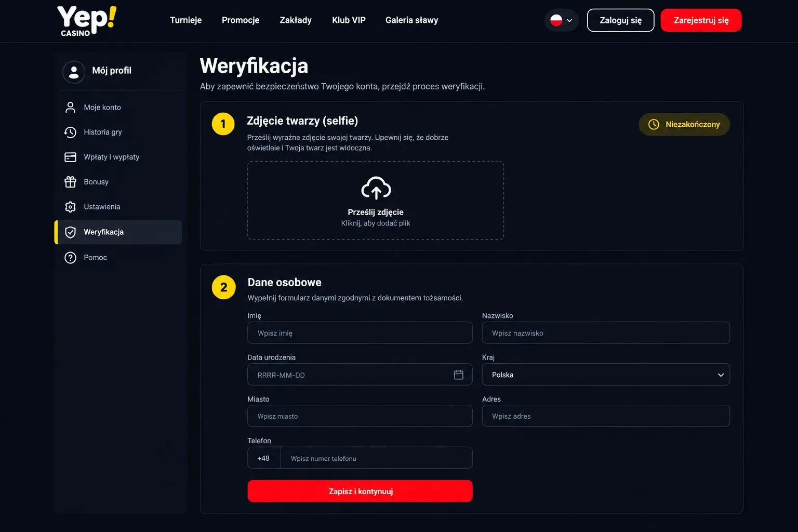Click the Yep! Casino logo
This screenshot has height=532, width=798.
[x=87, y=21]
